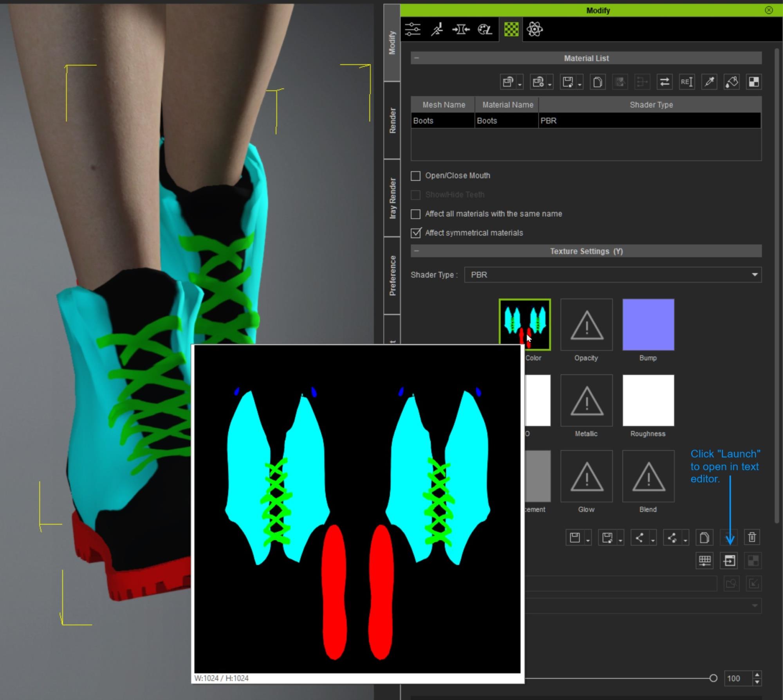Screen dimensions: 783x700
Task: Click the Shader Type column header
Action: pos(651,104)
